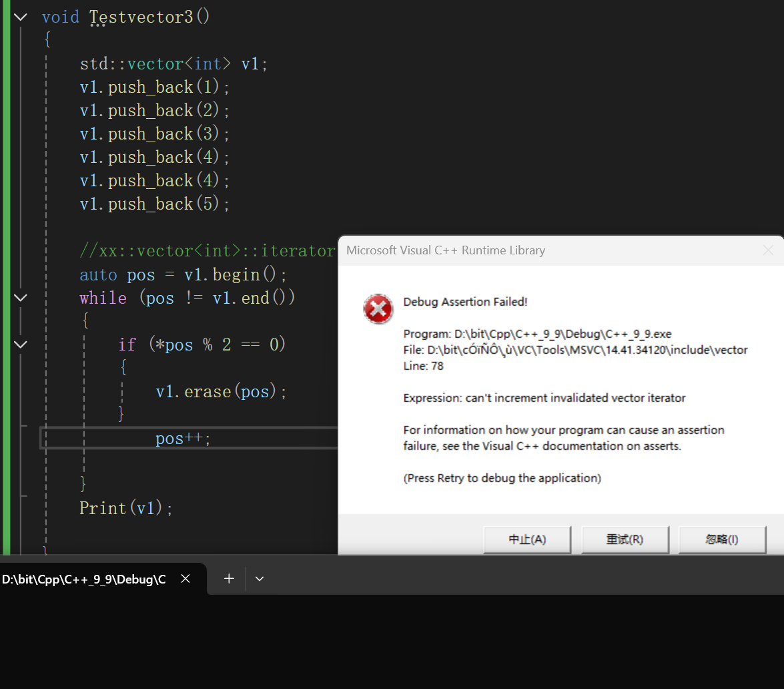Click the commented //xx::vector<int>::iterator line
784x689 pixels.
tap(207, 250)
